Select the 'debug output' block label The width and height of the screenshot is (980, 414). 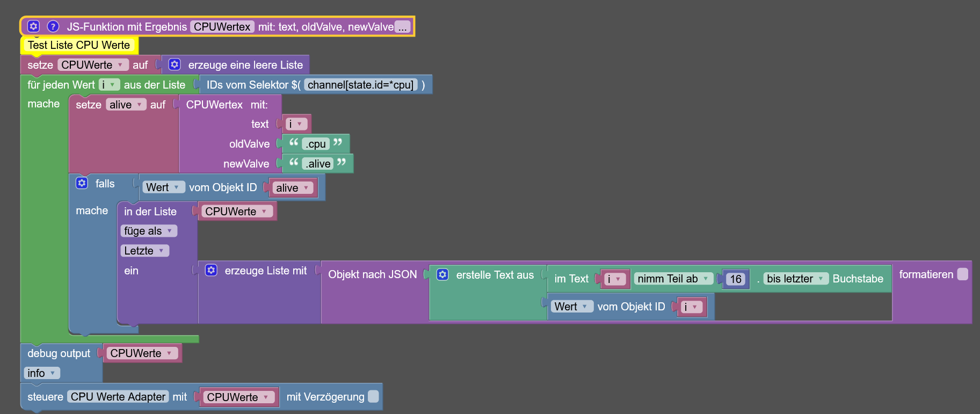tap(59, 353)
